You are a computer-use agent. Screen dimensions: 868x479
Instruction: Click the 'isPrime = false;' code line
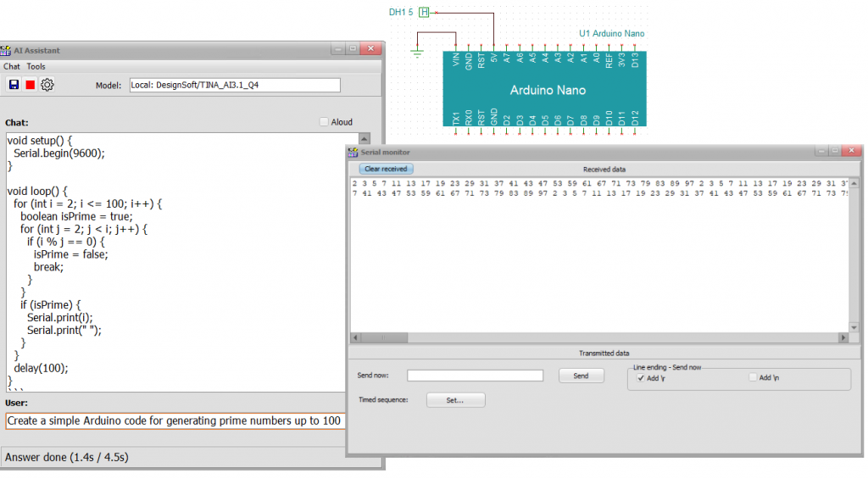pos(71,254)
